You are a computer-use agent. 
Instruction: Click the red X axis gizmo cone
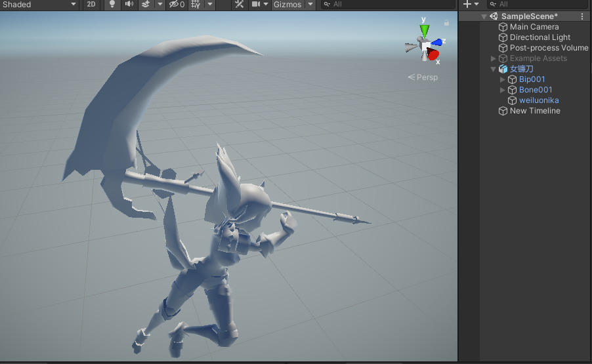pos(433,55)
